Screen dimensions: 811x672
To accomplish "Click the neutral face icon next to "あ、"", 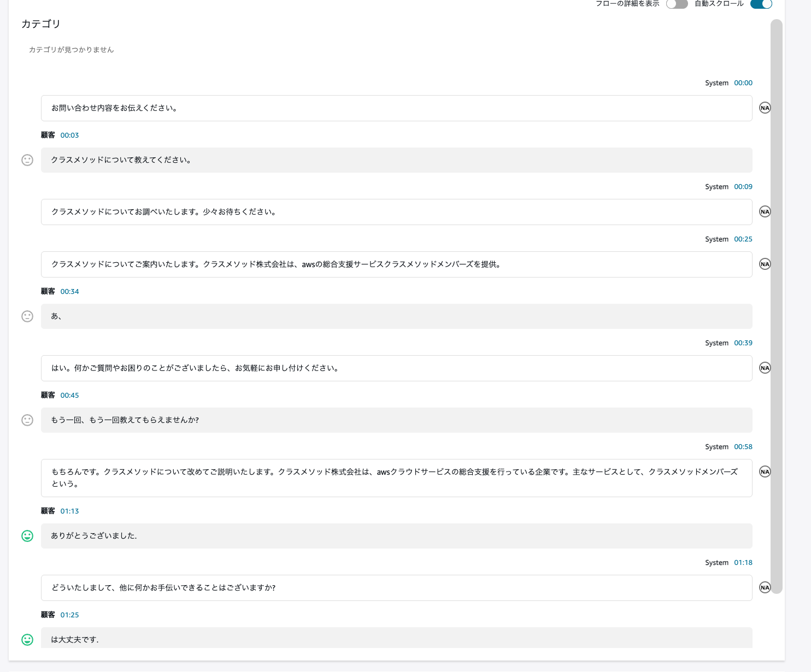I will 27,316.
